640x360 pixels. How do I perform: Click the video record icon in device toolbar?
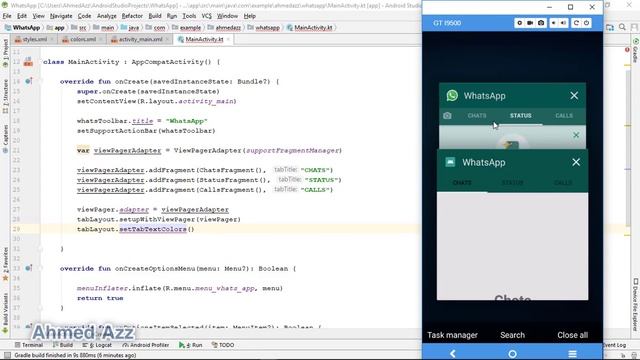(530, 23)
